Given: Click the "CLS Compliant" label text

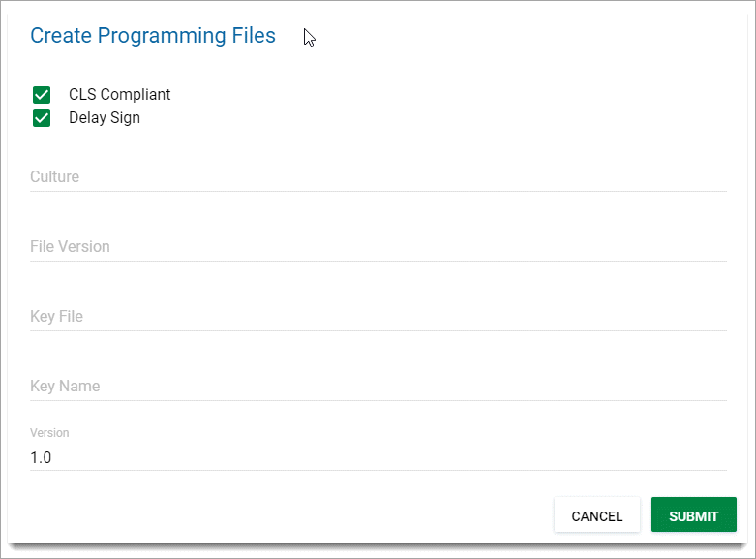Looking at the screenshot, I should [x=119, y=95].
